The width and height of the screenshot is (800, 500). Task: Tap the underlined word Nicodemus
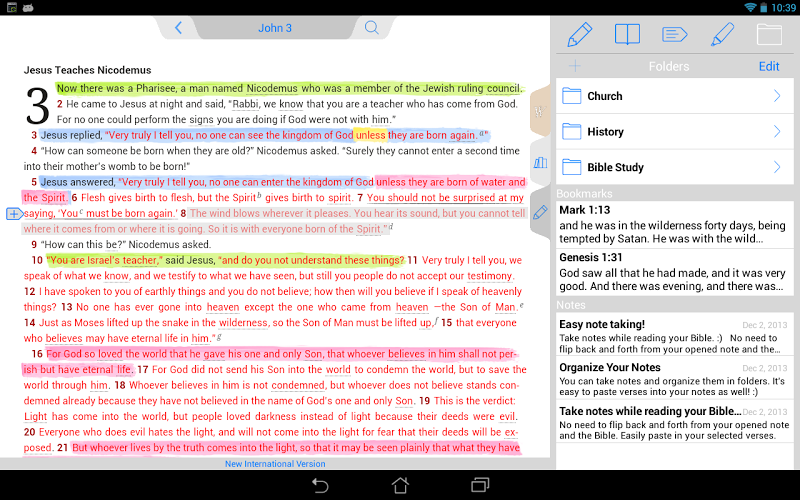click(271, 88)
